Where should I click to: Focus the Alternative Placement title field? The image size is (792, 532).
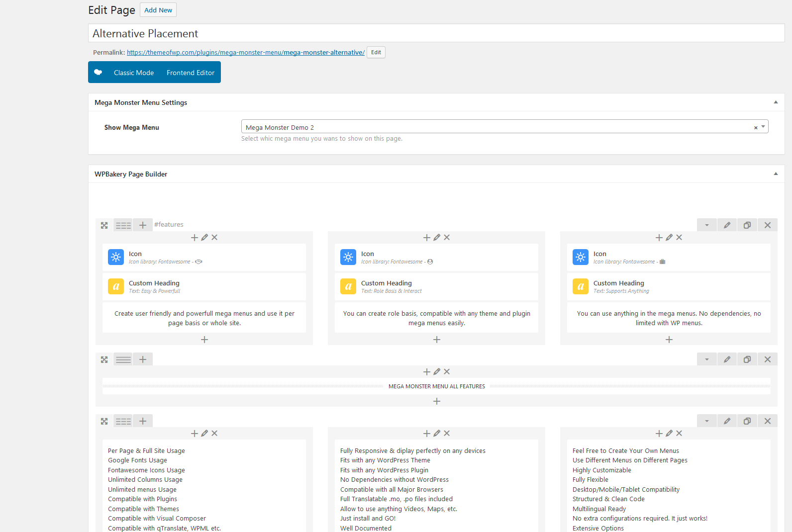436,33
